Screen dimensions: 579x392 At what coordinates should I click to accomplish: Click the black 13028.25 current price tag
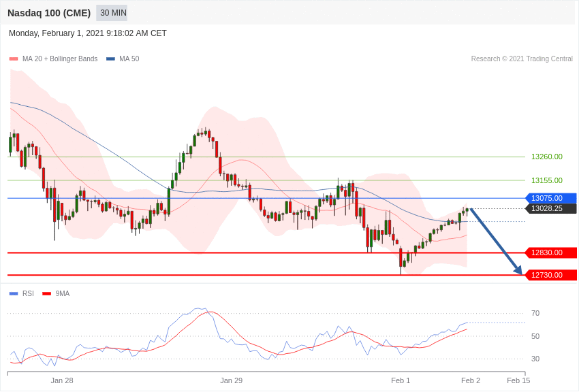pos(551,208)
